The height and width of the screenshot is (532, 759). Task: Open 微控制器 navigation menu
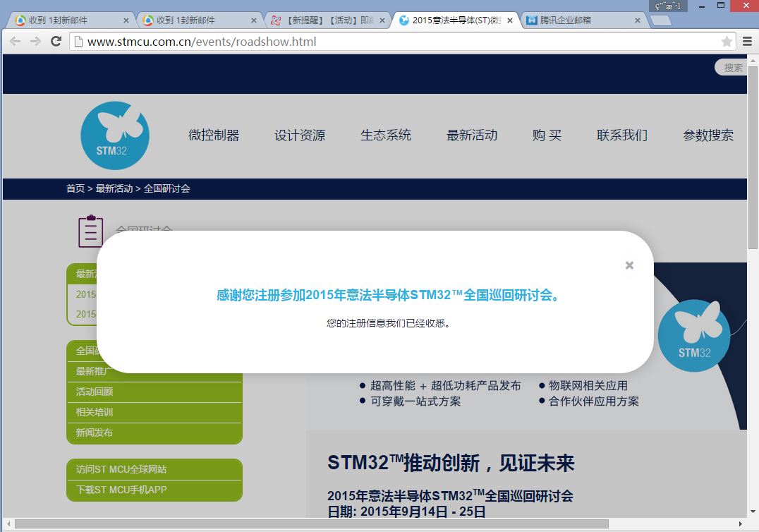click(214, 135)
